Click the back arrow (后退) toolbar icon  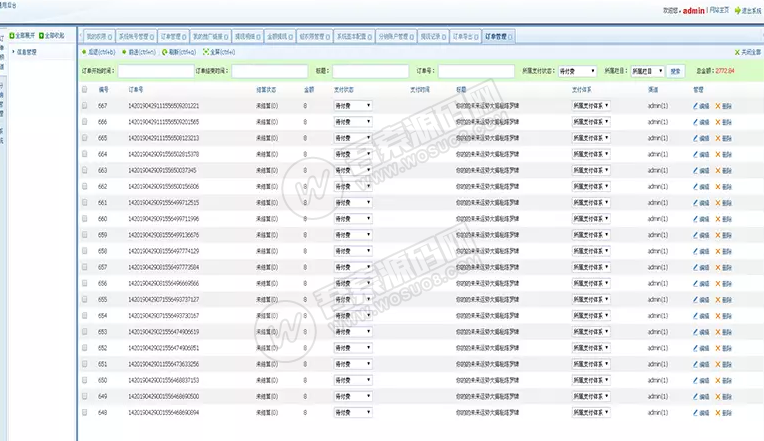tap(85, 50)
